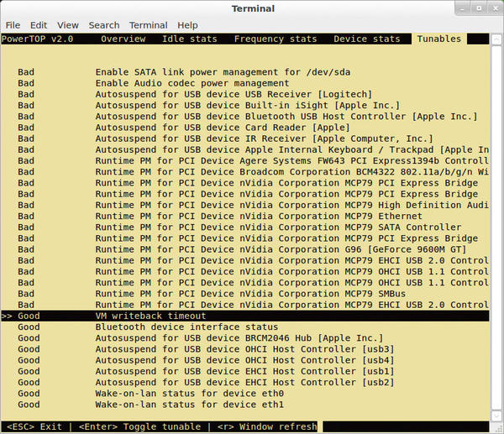Click the Terminal window title
The image size is (504, 434).
253,8
